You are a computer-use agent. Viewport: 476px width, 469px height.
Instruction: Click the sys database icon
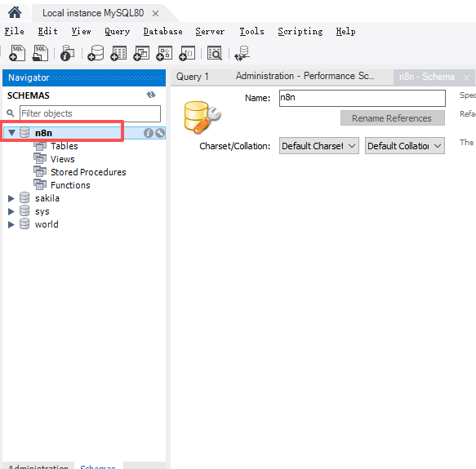[24, 210]
